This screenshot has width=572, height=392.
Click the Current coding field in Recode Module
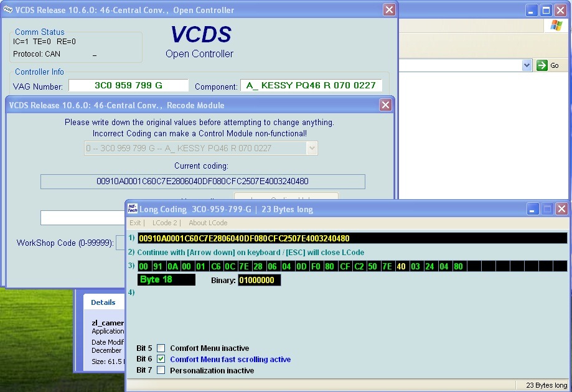tap(203, 182)
